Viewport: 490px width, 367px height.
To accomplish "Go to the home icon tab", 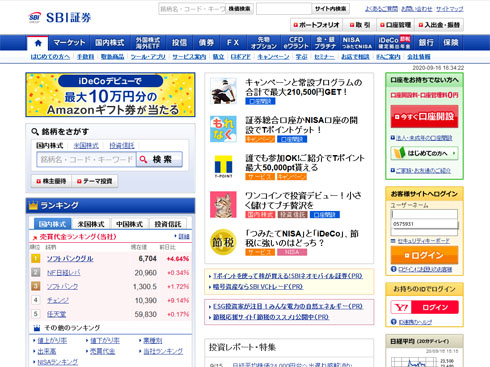I will click(38, 43).
